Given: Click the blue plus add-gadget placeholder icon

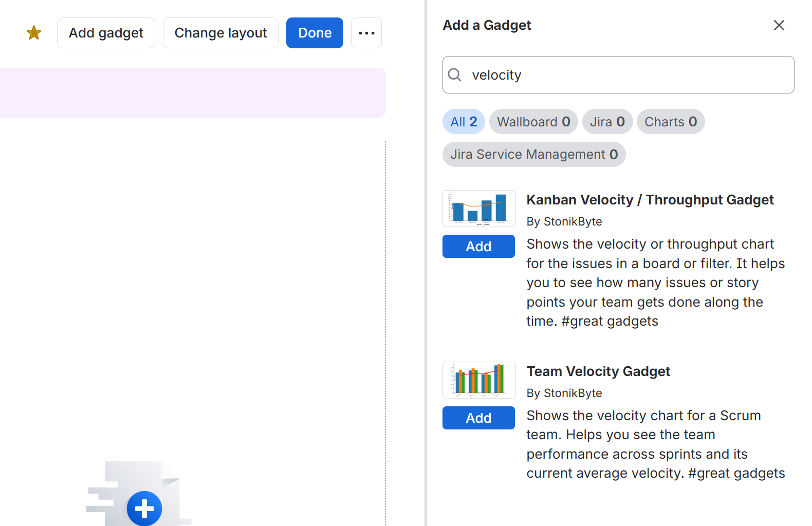Looking at the screenshot, I should [144, 509].
